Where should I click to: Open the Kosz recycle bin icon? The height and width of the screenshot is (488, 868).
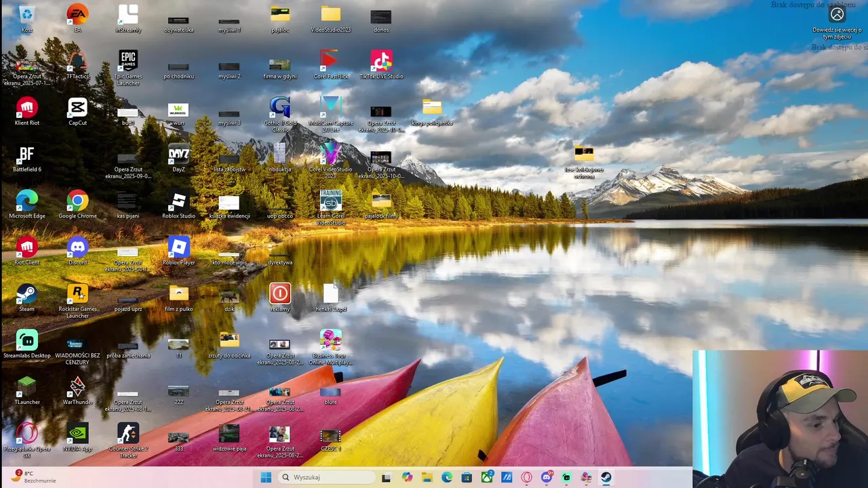(26, 18)
